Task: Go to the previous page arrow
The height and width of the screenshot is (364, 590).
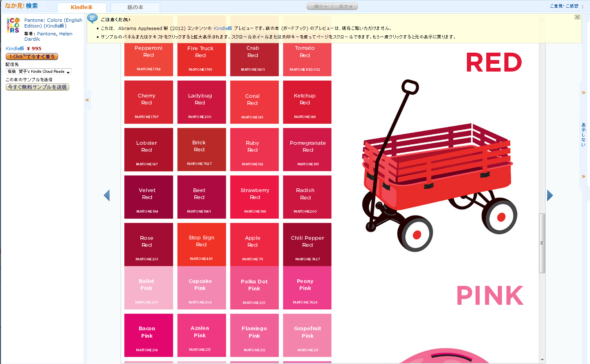Action: (107, 195)
